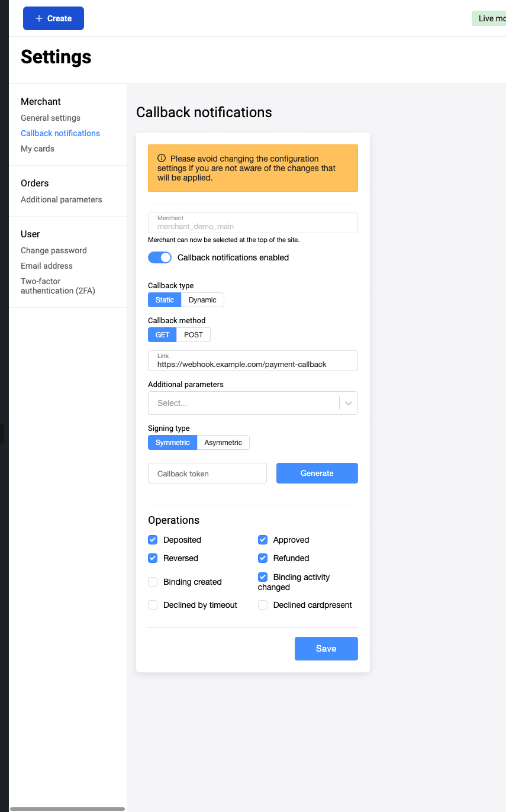Click the horizontal scrollbar at bottom
The width and height of the screenshot is (506, 812).
pos(67,808)
